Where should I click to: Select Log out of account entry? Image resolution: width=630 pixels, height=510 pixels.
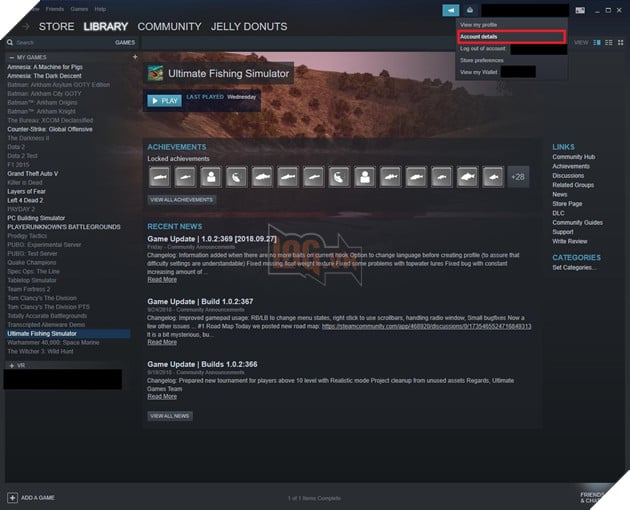coord(483,48)
